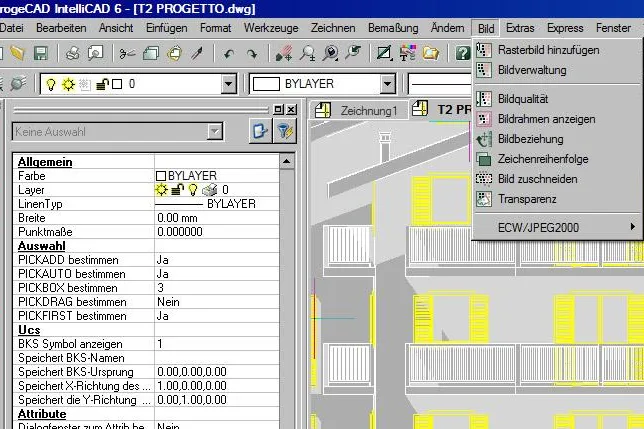The image size is (644, 429).
Task: Click the Help question mark icon
Action: [x=462, y=53]
